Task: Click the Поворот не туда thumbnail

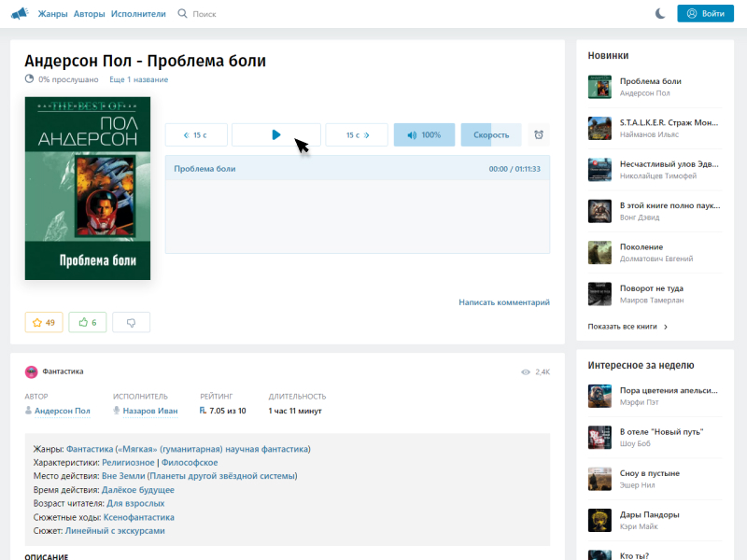Action: tap(599, 294)
